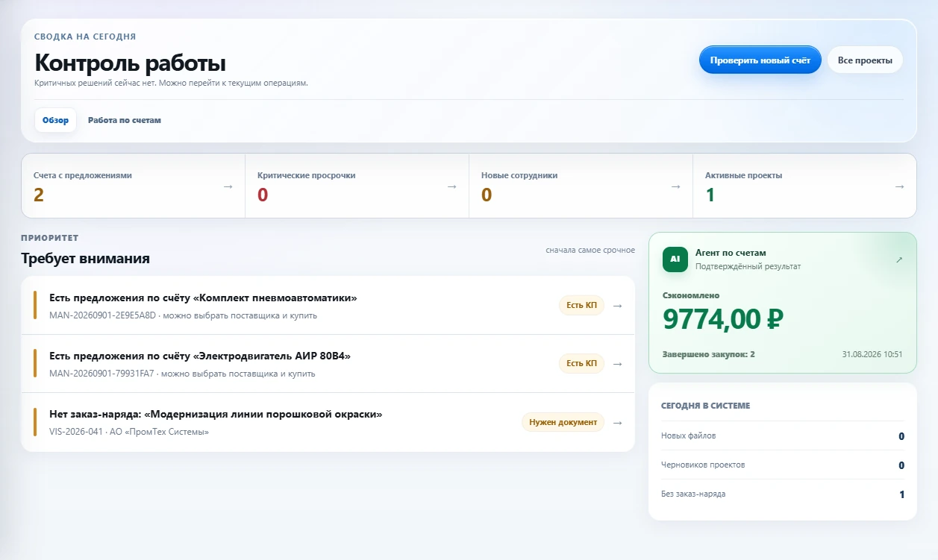Click the saved amount 9774,00 ₽

tap(722, 320)
